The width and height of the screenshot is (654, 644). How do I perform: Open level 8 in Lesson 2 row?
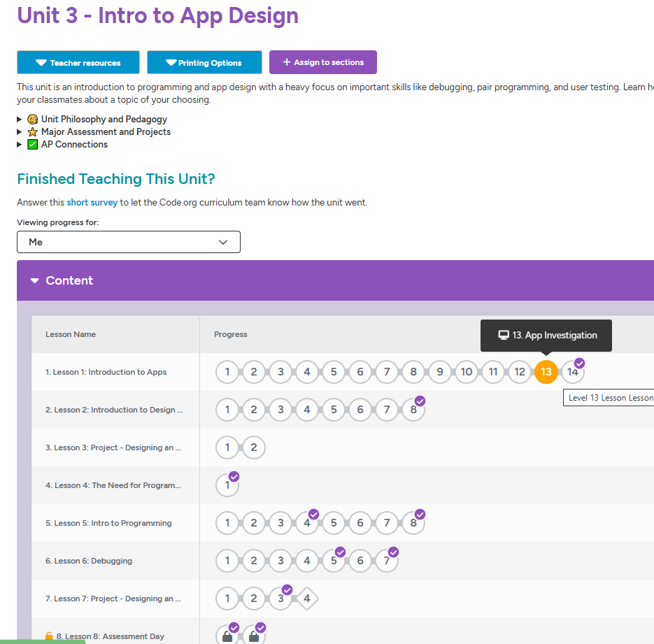click(413, 410)
